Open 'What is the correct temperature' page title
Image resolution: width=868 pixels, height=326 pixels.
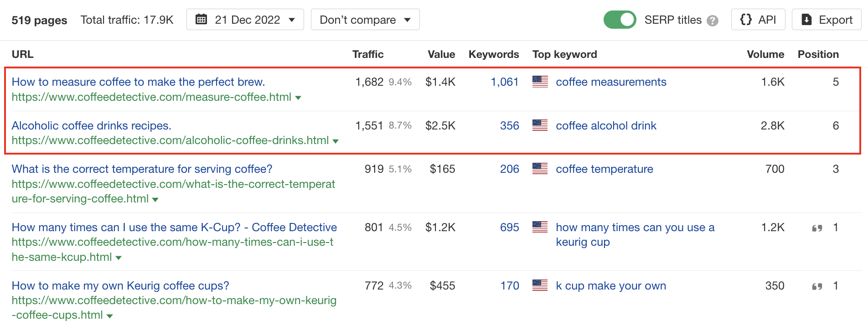pyautogui.click(x=142, y=169)
